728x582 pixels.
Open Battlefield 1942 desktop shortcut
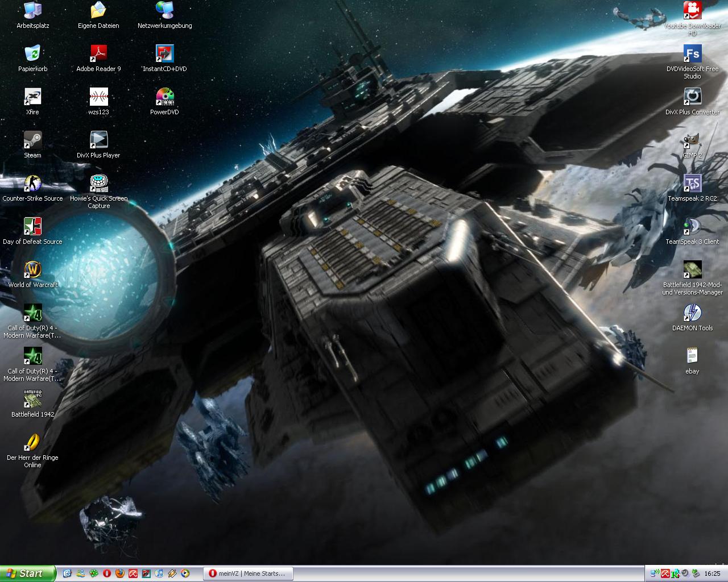click(32, 400)
